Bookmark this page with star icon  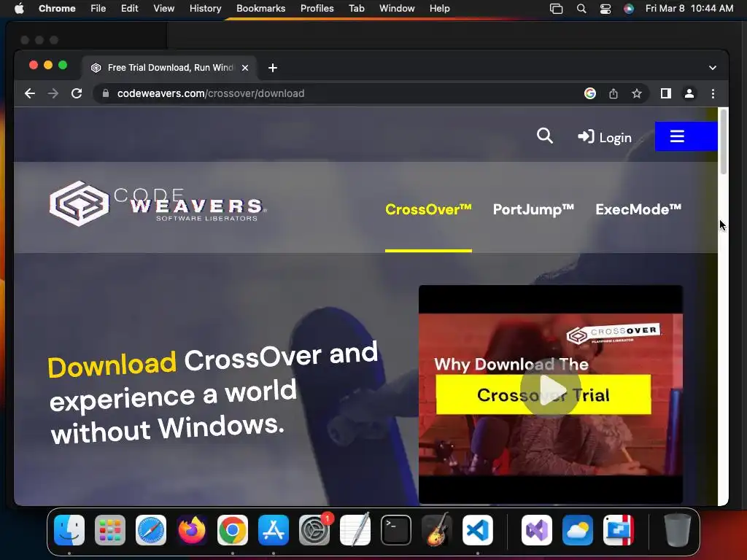pos(636,93)
